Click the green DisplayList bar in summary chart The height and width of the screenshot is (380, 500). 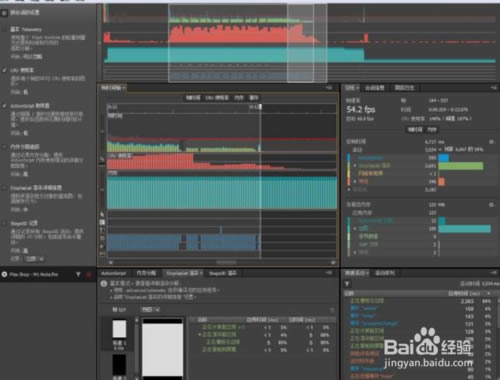pyautogui.click(x=461, y=166)
